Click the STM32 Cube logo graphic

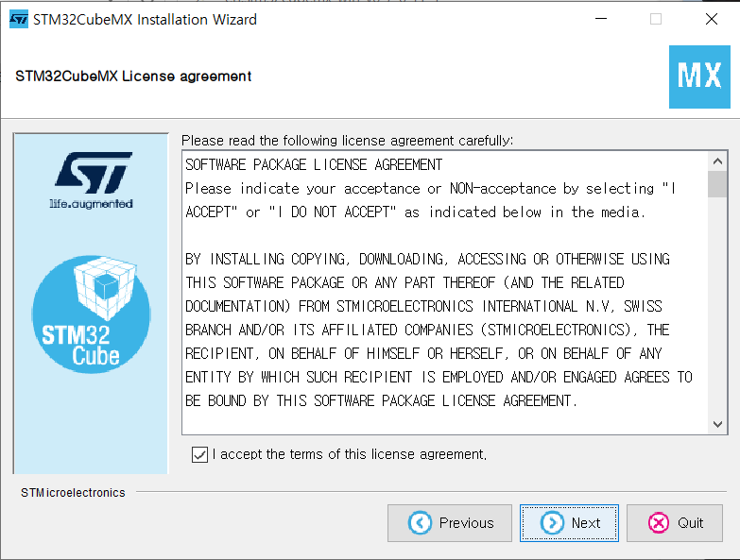(x=91, y=314)
